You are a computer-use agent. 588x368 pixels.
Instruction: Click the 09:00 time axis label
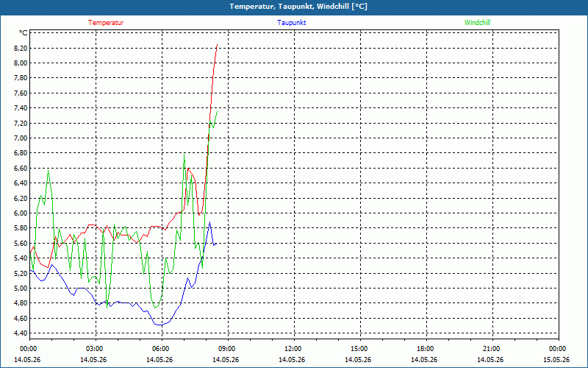coord(226,349)
